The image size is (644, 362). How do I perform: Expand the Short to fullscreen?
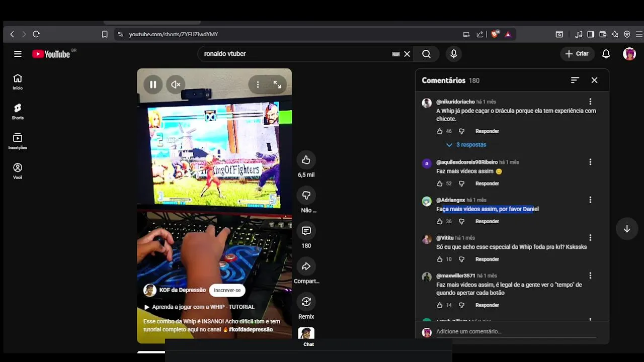pos(277,84)
